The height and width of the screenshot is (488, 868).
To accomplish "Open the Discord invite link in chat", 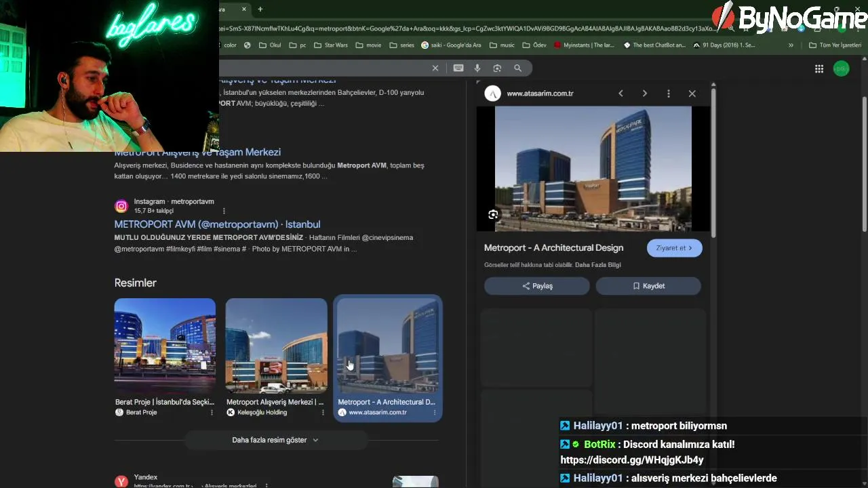I will tap(632, 460).
